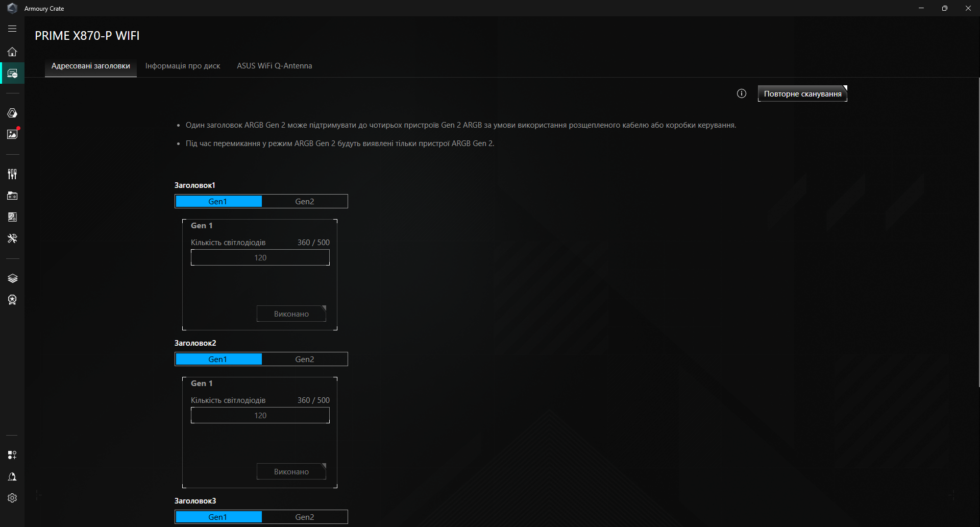Open the sliders tuning icon in the sidebar
This screenshot has height=527, width=980.
12,174
